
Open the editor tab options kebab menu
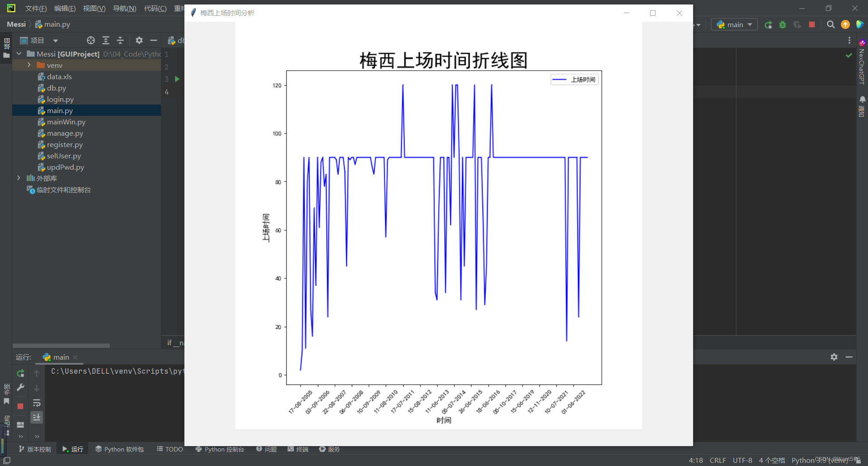click(849, 40)
